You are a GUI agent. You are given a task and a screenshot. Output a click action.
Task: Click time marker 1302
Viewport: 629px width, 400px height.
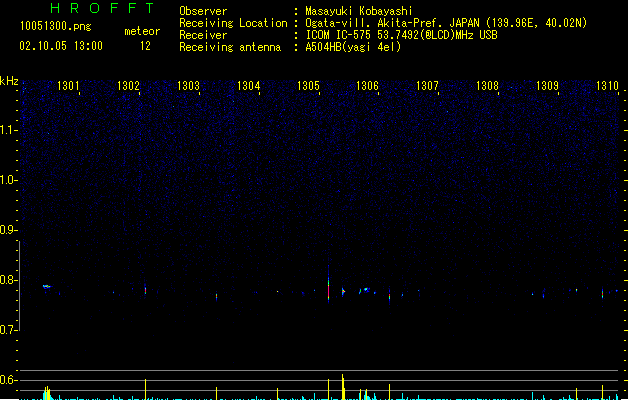click(128, 86)
